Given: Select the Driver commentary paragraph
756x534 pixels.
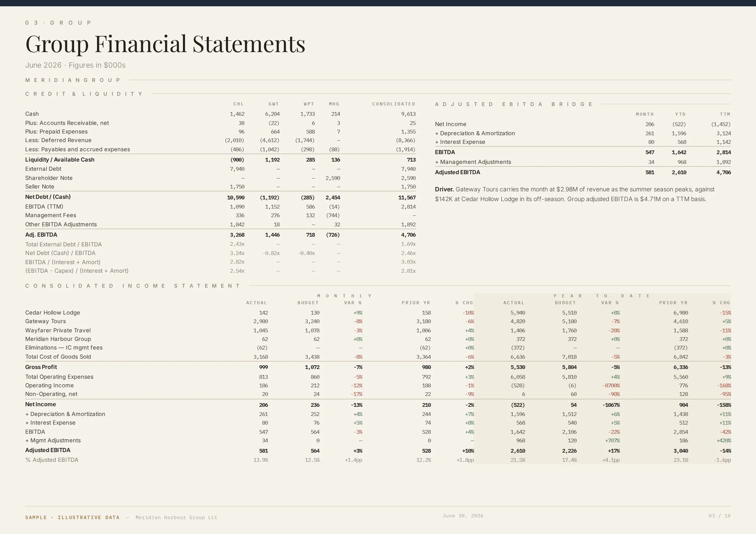Looking at the screenshot, I should (x=575, y=194).
